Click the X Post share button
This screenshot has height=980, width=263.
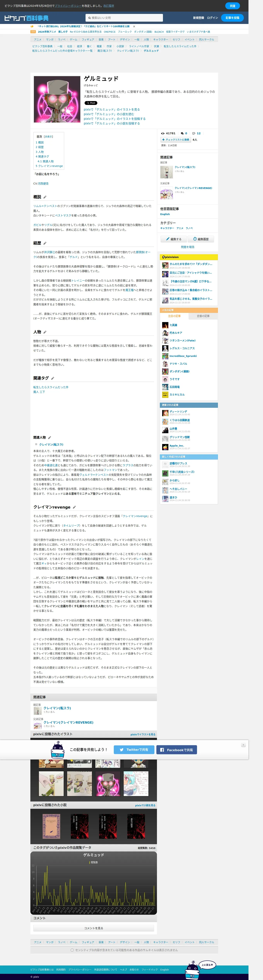point(91,103)
